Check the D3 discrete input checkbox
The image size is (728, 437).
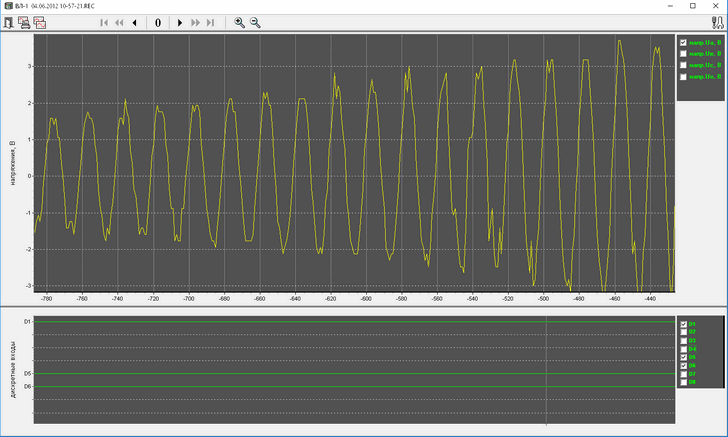(683, 340)
